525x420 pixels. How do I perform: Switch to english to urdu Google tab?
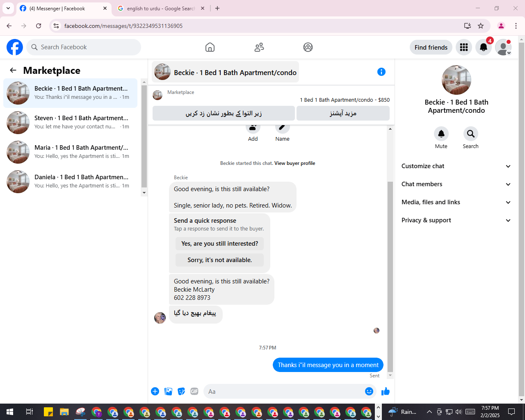coord(161,8)
